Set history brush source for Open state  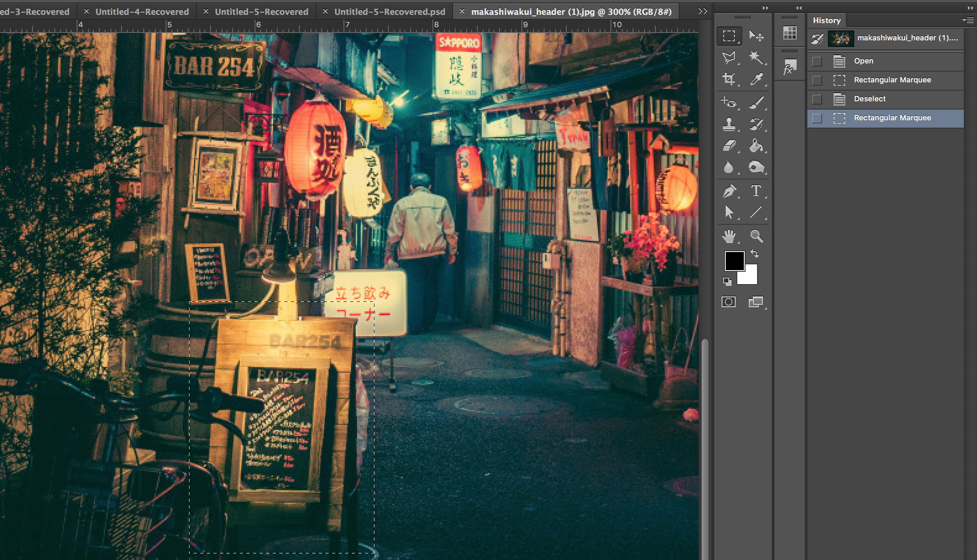[817, 61]
